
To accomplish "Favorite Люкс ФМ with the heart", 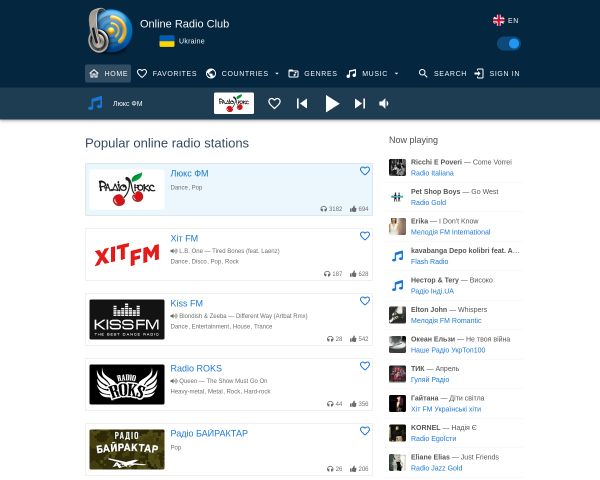I will tap(365, 171).
